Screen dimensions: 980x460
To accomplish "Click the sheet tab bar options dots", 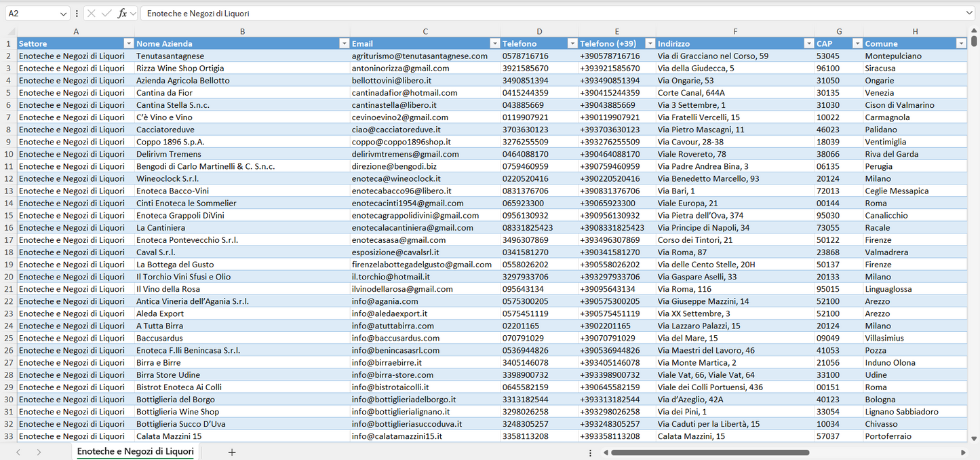I will [x=590, y=453].
